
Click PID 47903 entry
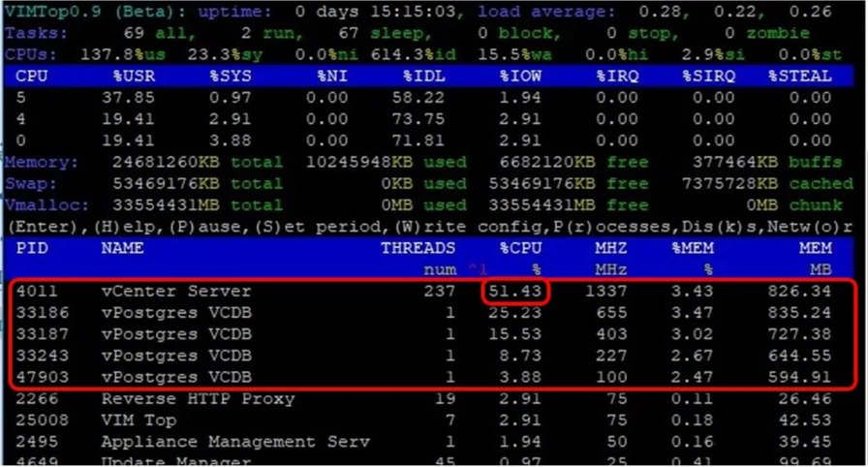tap(42, 377)
